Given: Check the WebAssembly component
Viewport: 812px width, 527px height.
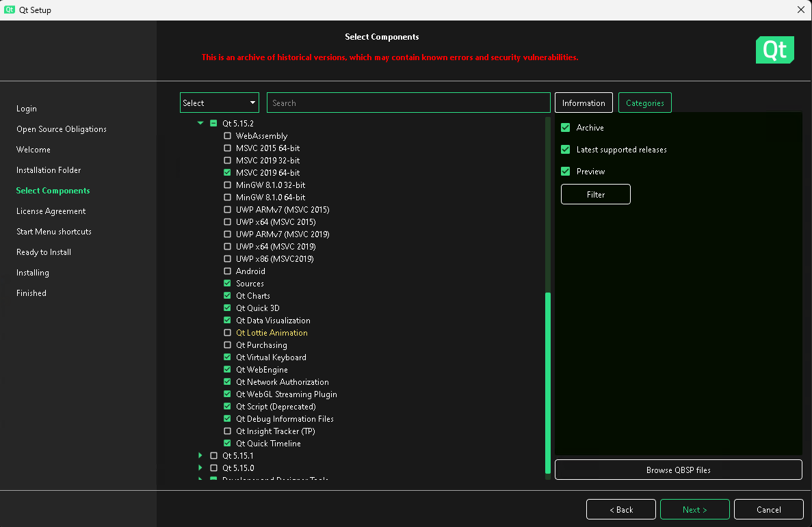Looking at the screenshot, I should [x=227, y=135].
